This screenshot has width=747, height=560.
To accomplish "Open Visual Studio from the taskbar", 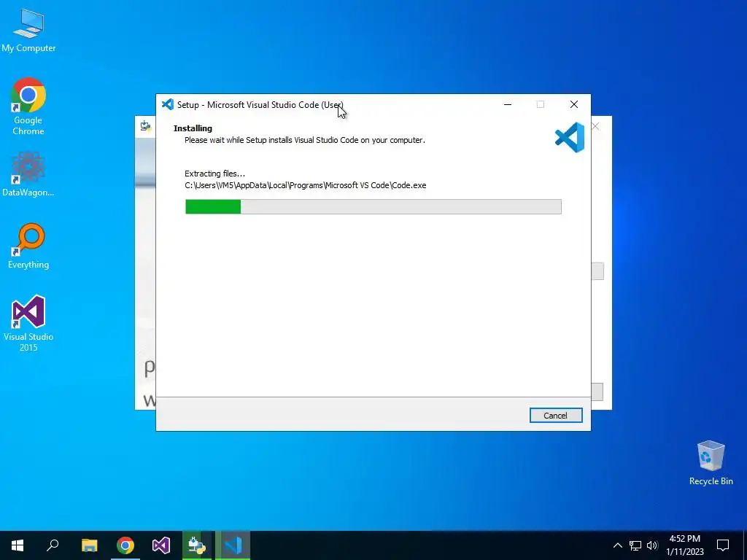I will point(161,545).
